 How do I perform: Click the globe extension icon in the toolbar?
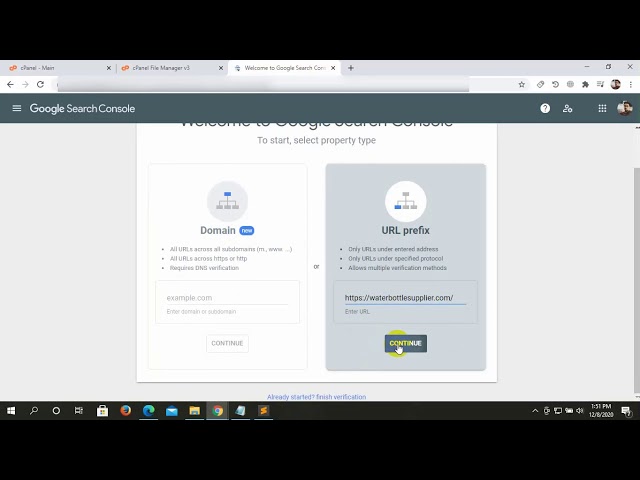point(570,84)
